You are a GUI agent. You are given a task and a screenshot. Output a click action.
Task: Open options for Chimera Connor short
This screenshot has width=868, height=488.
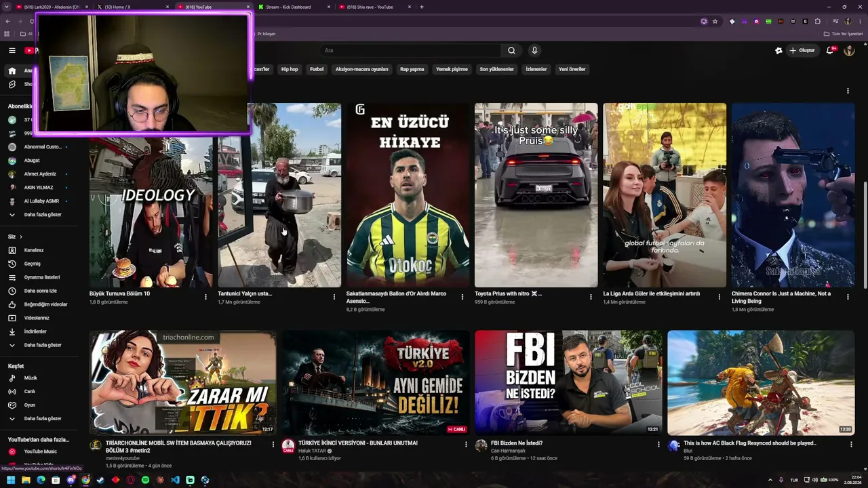coord(848,297)
